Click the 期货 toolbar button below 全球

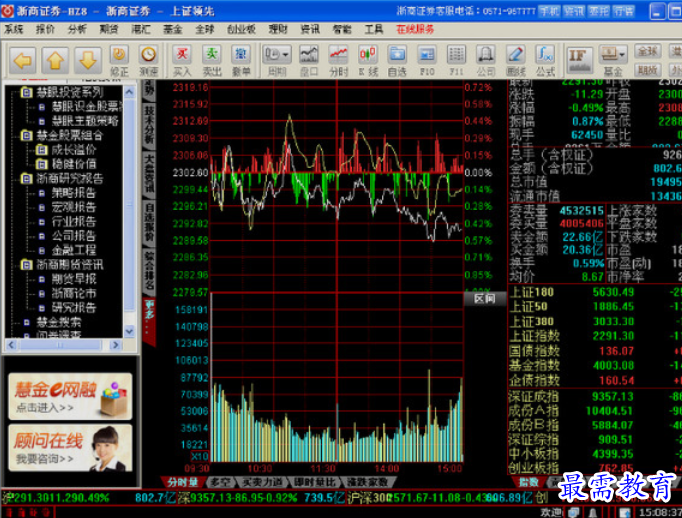pos(647,70)
